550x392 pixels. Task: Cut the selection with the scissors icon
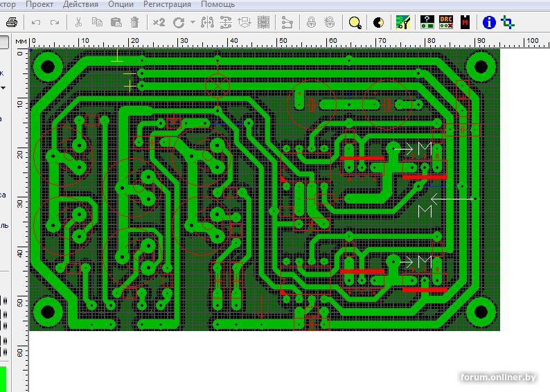pos(78,22)
